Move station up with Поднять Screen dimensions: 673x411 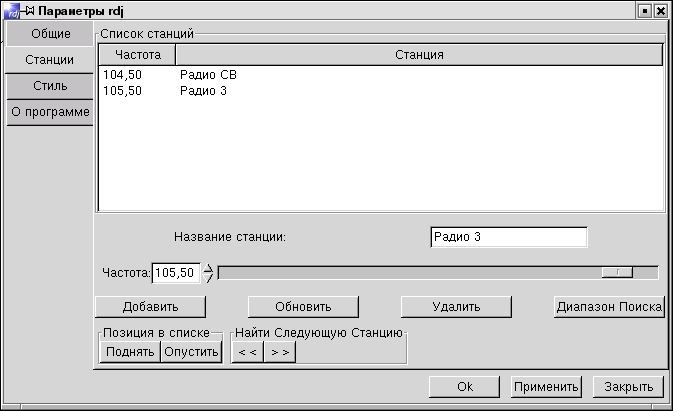pyautogui.click(x=129, y=352)
